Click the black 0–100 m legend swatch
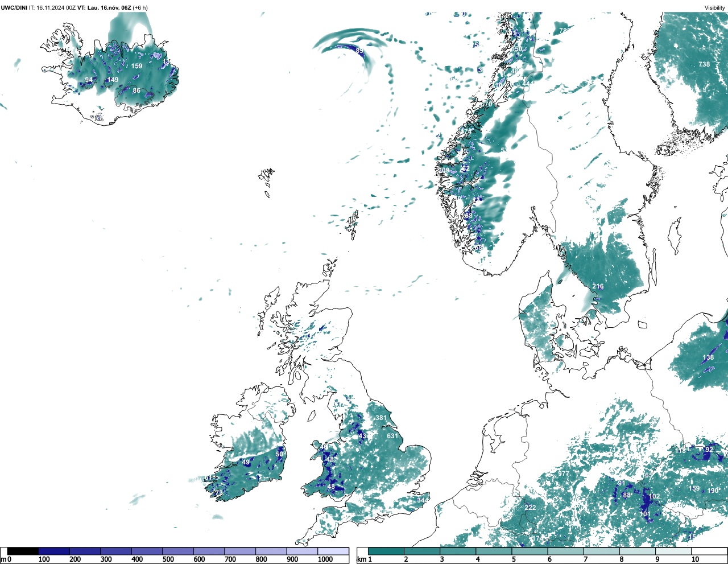This screenshot has height=564, width=728. tap(23, 551)
